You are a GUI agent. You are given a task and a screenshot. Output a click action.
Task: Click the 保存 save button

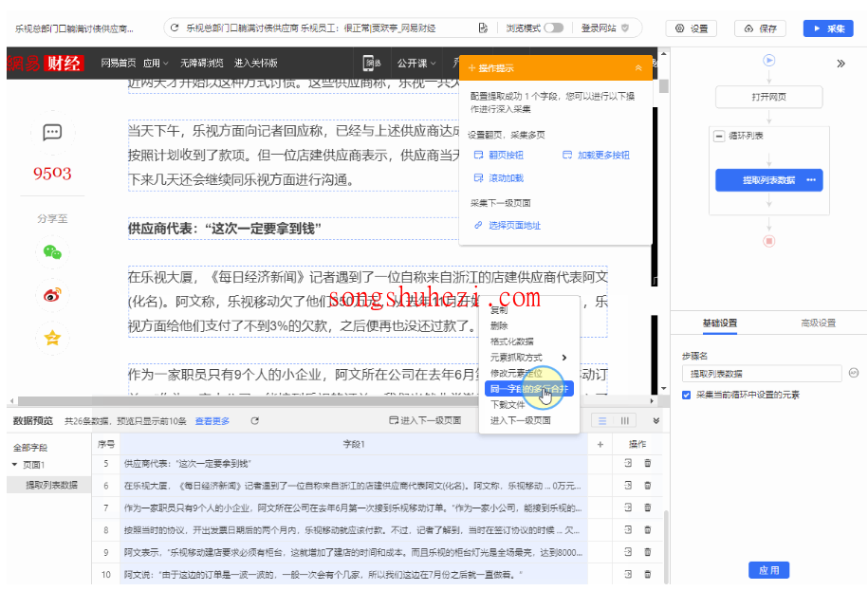pyautogui.click(x=760, y=28)
